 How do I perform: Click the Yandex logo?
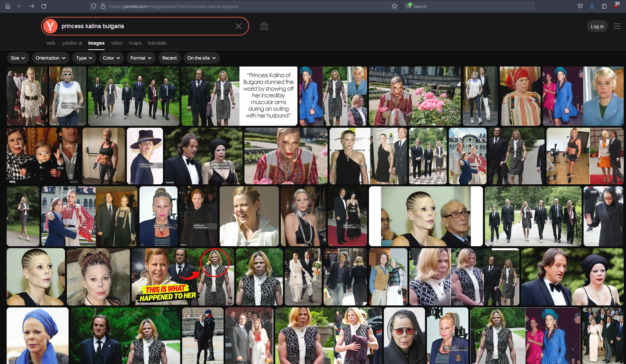pyautogui.click(x=50, y=26)
